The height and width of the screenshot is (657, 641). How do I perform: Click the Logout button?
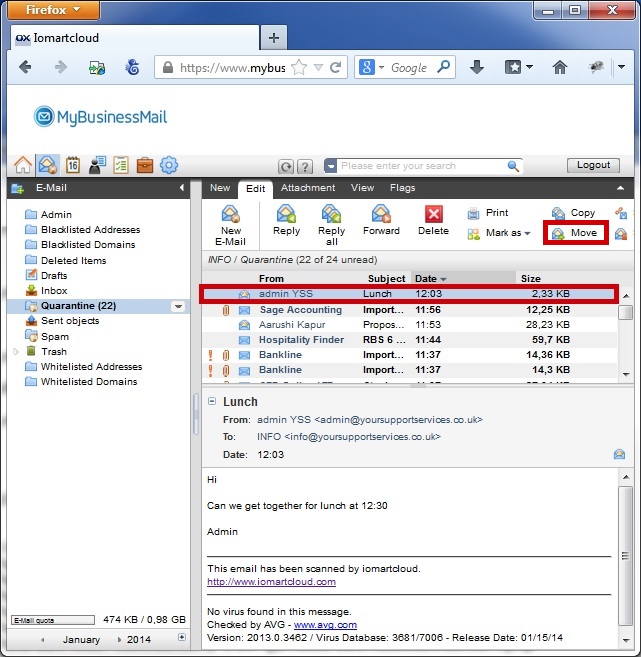[593, 165]
